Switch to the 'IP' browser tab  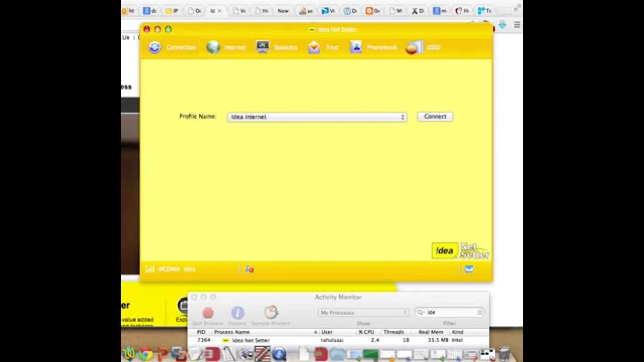click(172, 11)
